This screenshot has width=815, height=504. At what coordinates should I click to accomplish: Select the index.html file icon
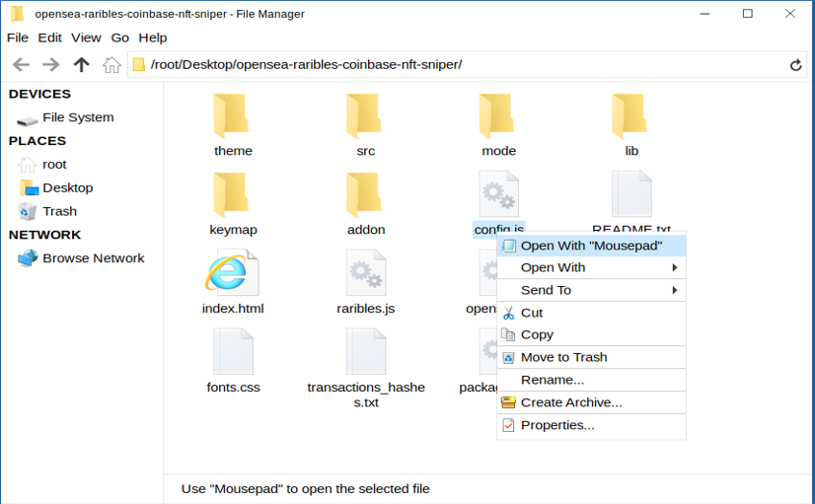point(232,273)
